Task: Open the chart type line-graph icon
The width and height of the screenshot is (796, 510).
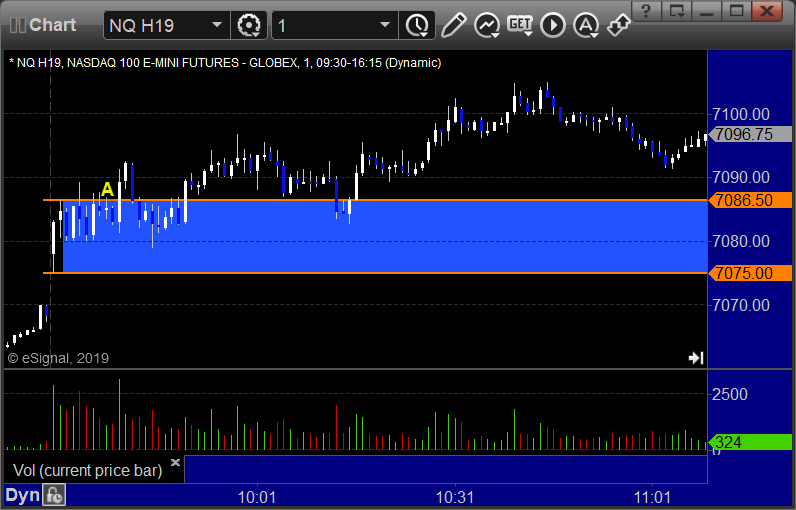Action: click(x=487, y=25)
